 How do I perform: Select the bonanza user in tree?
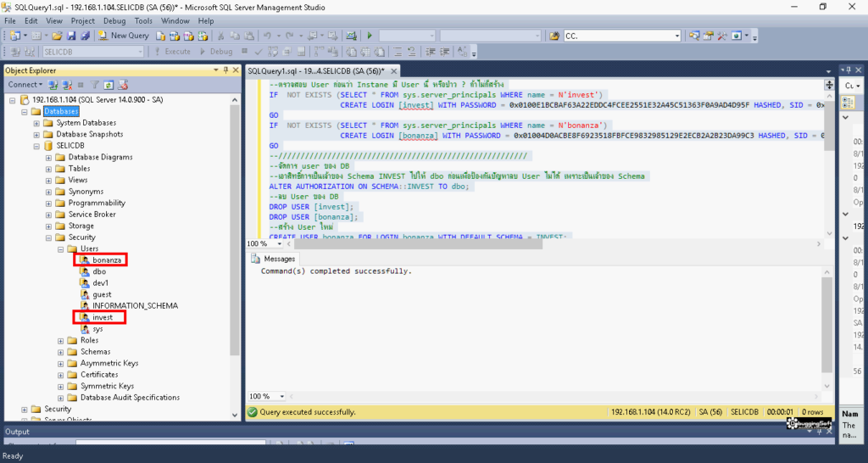(x=107, y=259)
